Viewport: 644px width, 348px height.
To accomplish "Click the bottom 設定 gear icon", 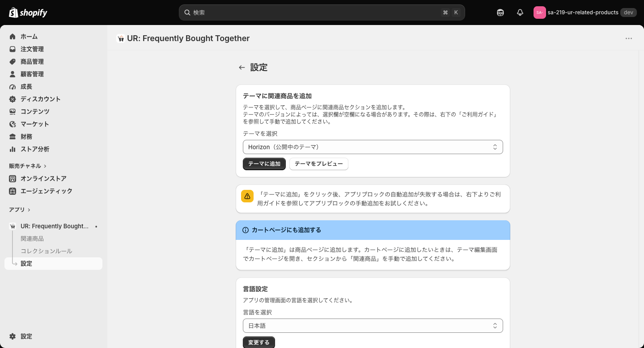I will [13, 336].
